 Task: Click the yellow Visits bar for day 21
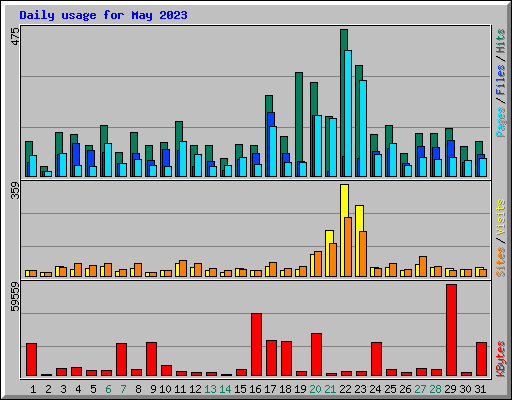[329, 237]
